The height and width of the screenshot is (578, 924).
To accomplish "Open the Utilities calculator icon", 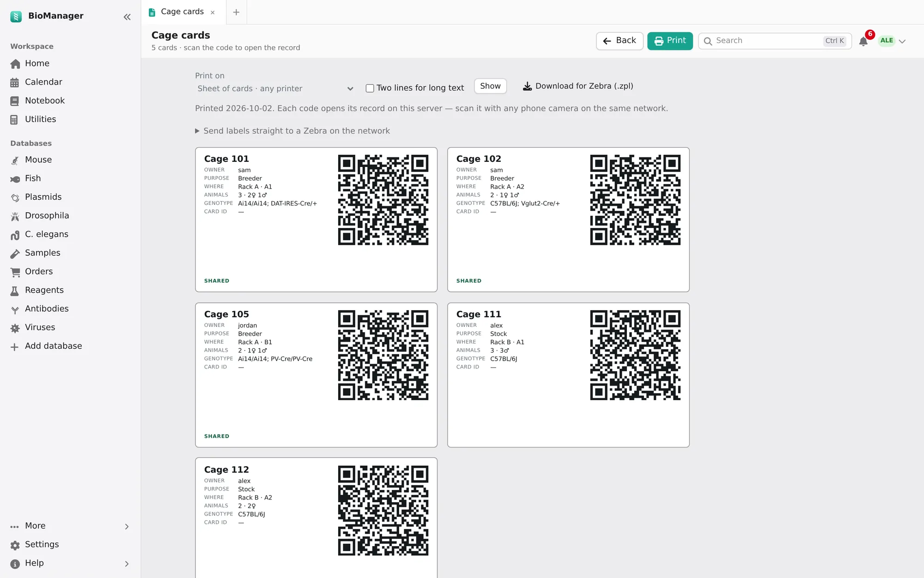I will point(15,120).
